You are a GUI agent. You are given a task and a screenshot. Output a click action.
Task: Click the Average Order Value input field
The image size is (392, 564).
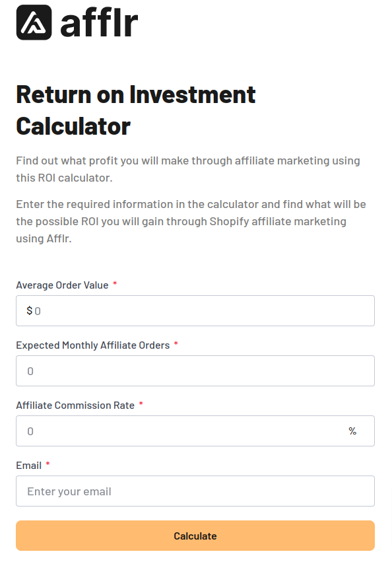(195, 310)
